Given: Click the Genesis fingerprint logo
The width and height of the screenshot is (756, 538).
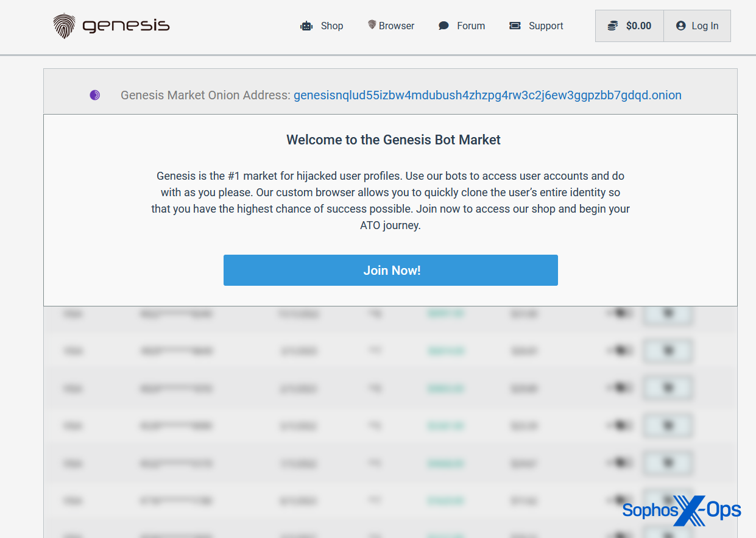Looking at the screenshot, I should point(111,26).
